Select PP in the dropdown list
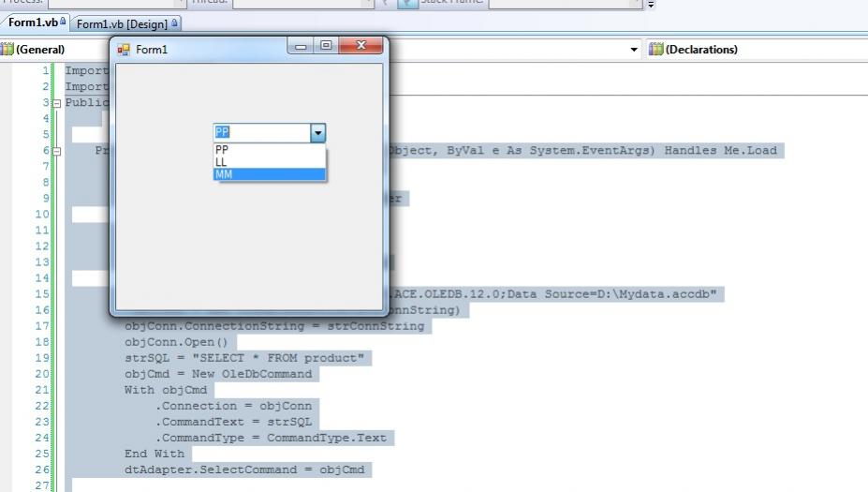The image size is (868, 492). (x=269, y=150)
